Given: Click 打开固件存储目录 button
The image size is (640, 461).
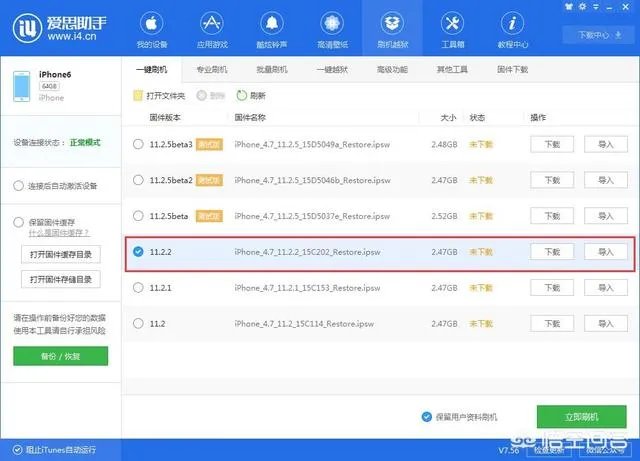Looking at the screenshot, I should pyautogui.click(x=61, y=280).
